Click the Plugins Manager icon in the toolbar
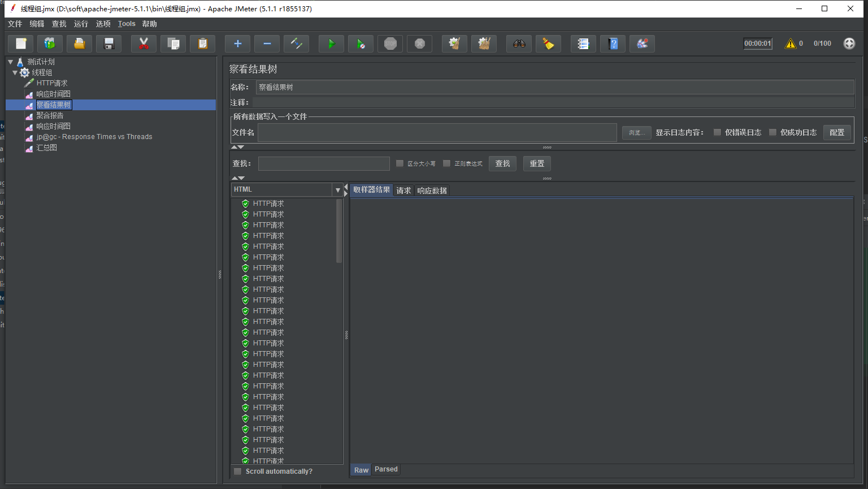Viewport: 868px width, 489px height. 643,44
